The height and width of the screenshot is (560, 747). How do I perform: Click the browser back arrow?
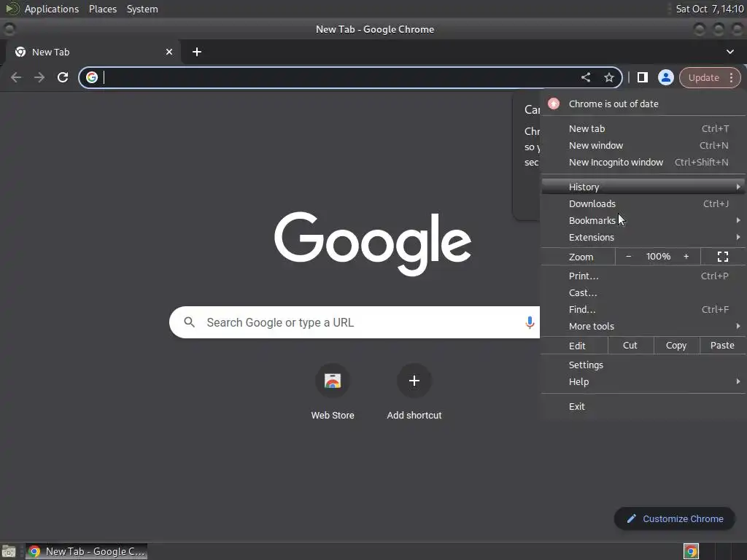coord(16,77)
